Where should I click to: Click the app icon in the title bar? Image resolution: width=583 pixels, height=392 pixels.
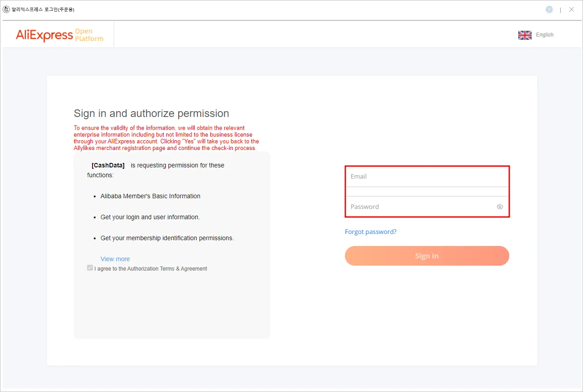pyautogui.click(x=6, y=9)
